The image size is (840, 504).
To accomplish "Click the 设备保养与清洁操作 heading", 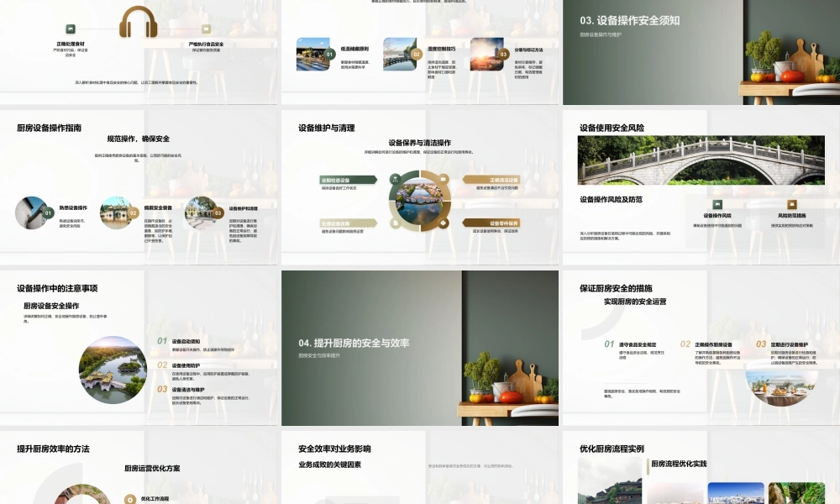I will [419, 143].
